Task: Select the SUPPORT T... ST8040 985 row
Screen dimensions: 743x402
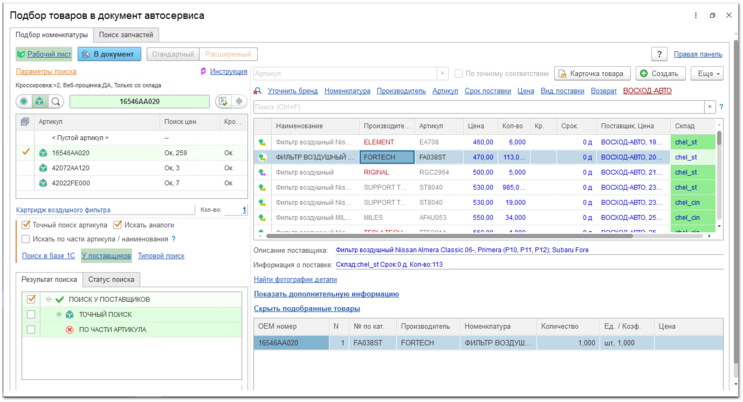Action: [486, 188]
